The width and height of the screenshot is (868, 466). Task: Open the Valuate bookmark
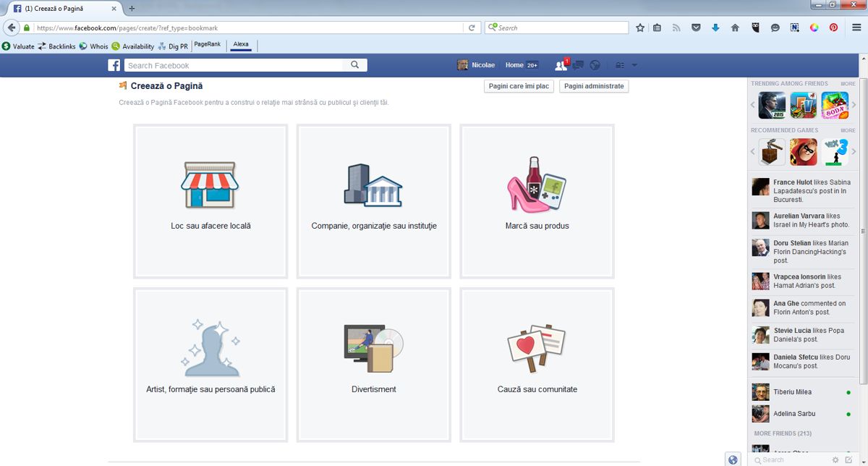coord(18,46)
